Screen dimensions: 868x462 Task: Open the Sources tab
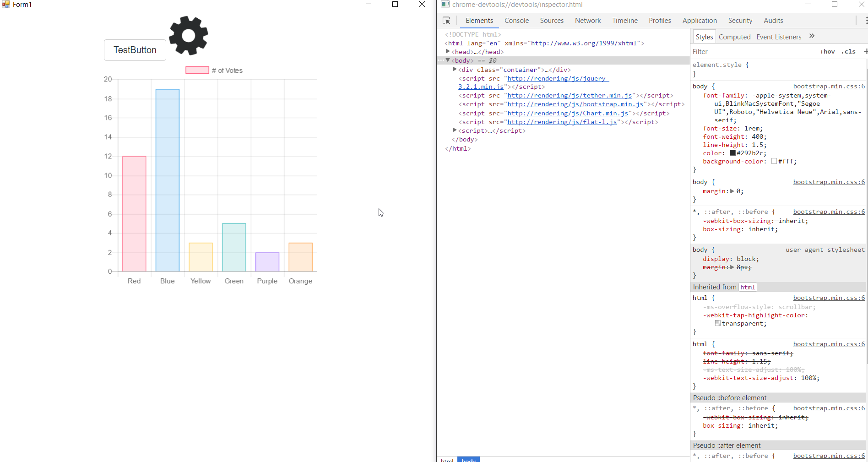click(552, 21)
